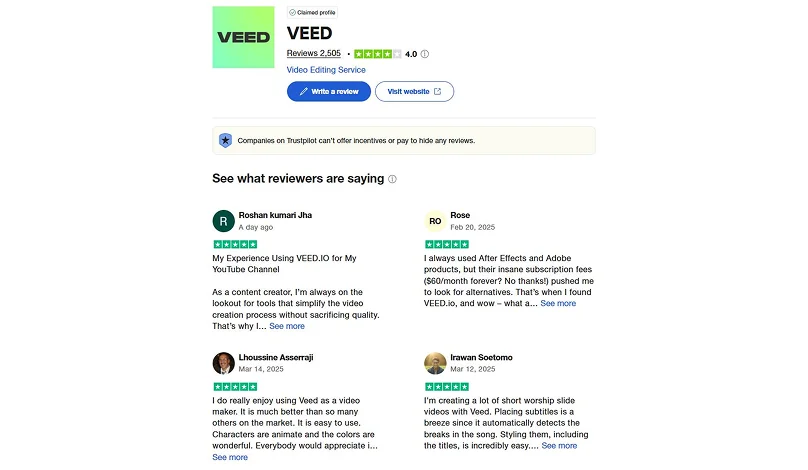
Task: Open the Reviews 2,505 link
Action: point(313,53)
